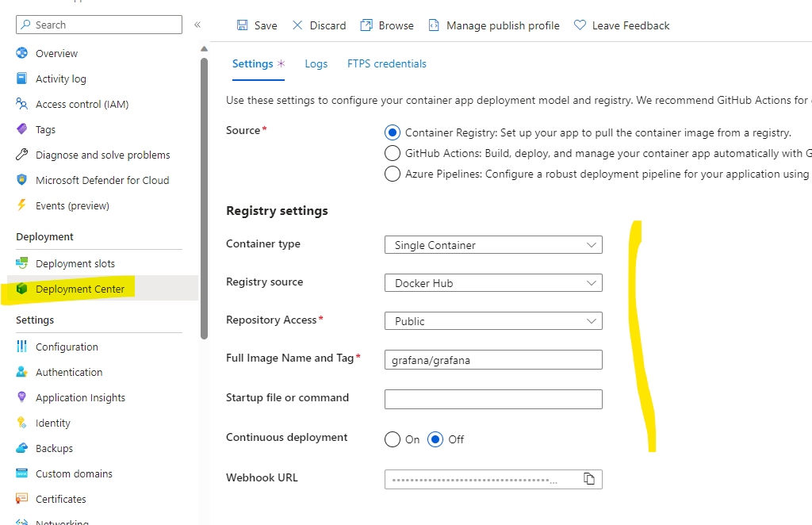Screen dimensions: 812x525
Task: Click the Discard button label
Action: 327,25
